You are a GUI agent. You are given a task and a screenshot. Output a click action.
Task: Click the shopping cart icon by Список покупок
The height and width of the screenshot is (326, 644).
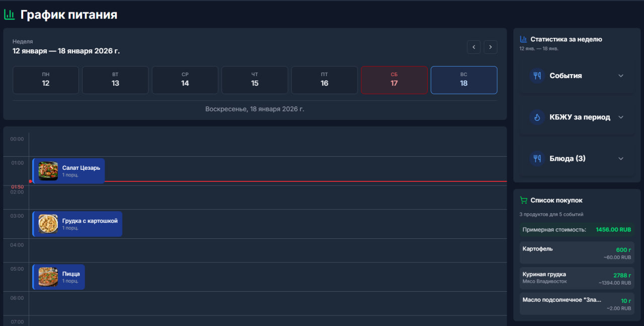click(x=523, y=200)
